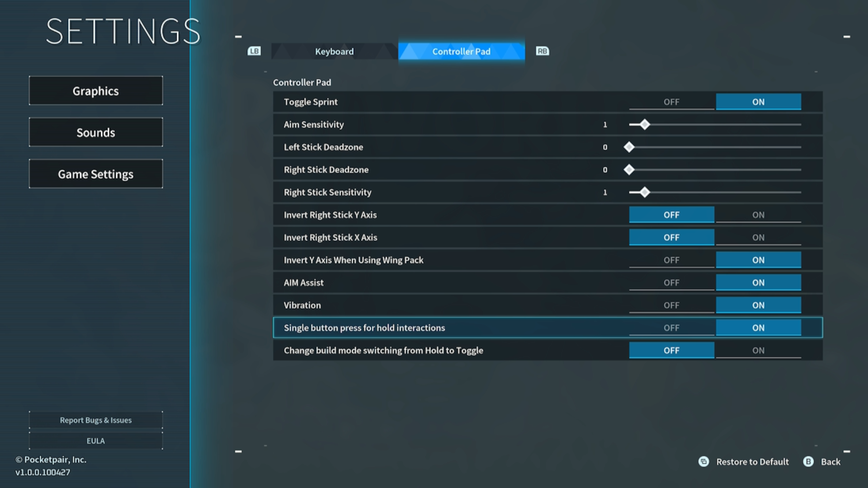
Task: Click the LB bumper icon
Action: (254, 51)
